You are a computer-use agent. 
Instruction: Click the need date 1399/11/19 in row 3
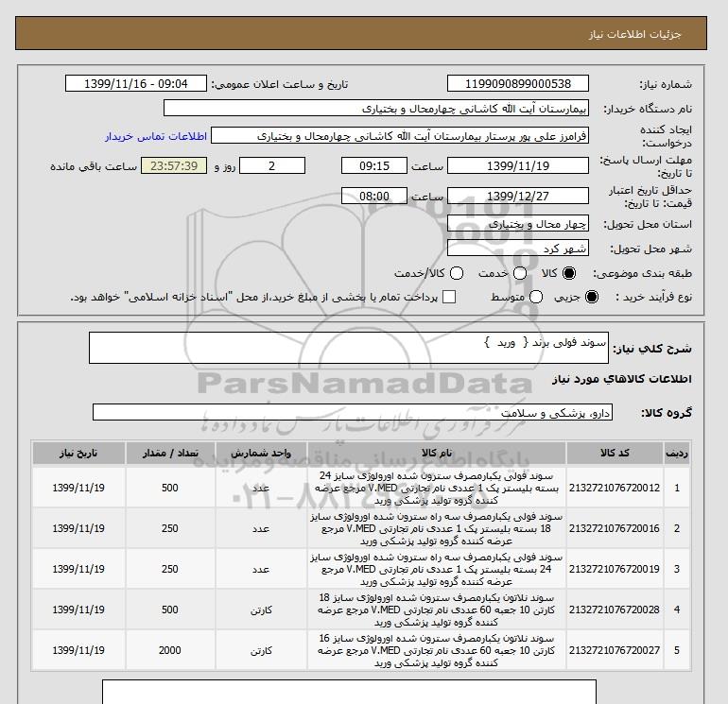pos(78,569)
